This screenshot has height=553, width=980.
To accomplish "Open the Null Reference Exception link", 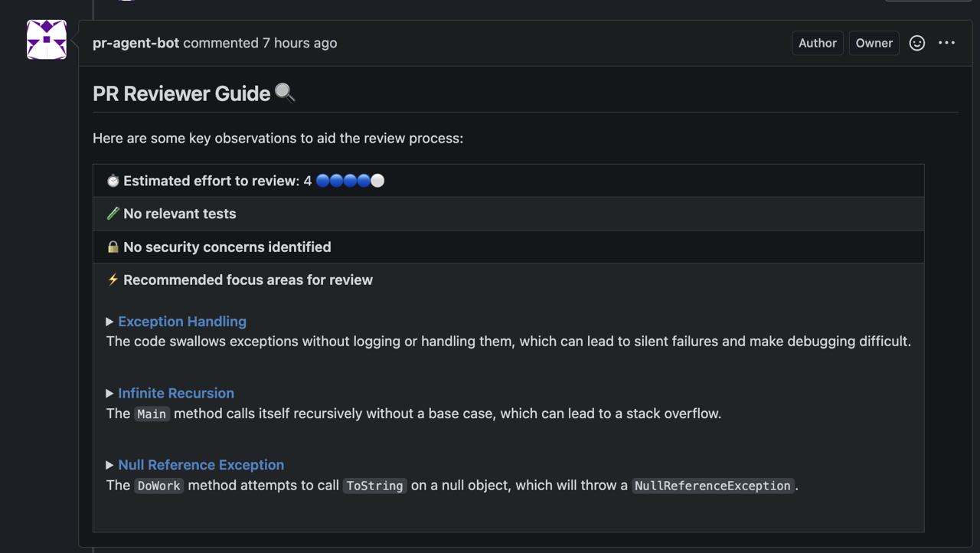I will click(201, 465).
